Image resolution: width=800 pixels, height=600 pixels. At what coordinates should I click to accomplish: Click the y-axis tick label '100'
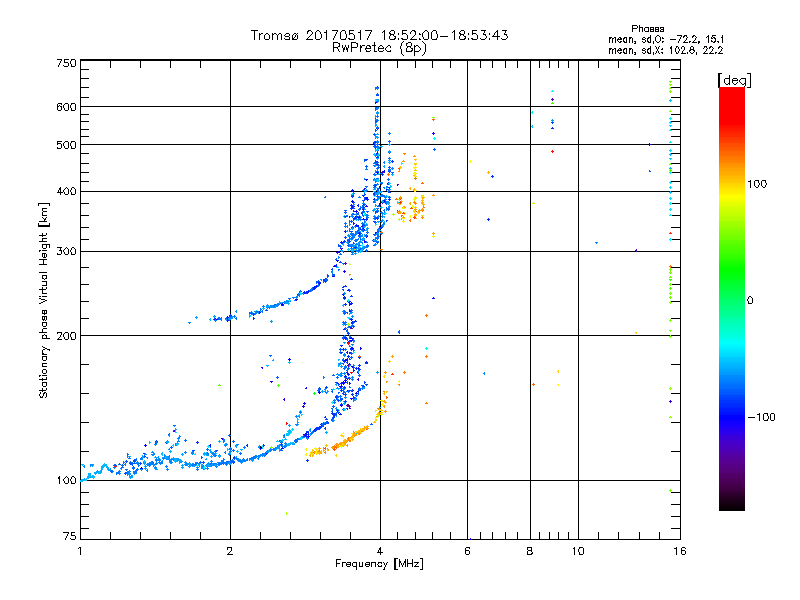(x=67, y=480)
